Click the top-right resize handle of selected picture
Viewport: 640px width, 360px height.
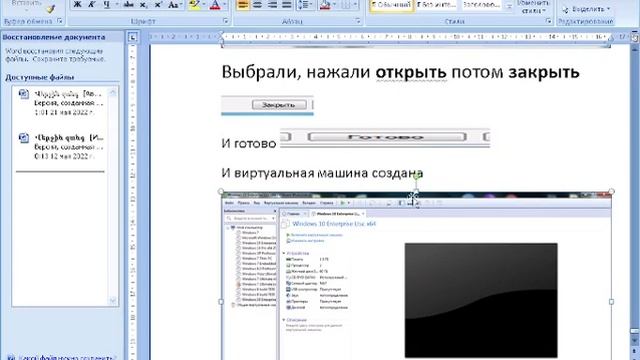coord(611,191)
